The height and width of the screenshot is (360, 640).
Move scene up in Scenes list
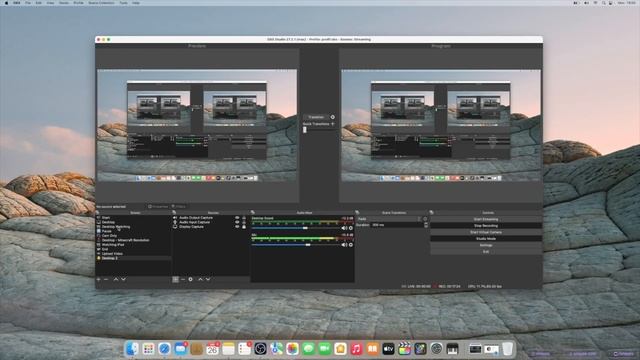tap(116, 279)
